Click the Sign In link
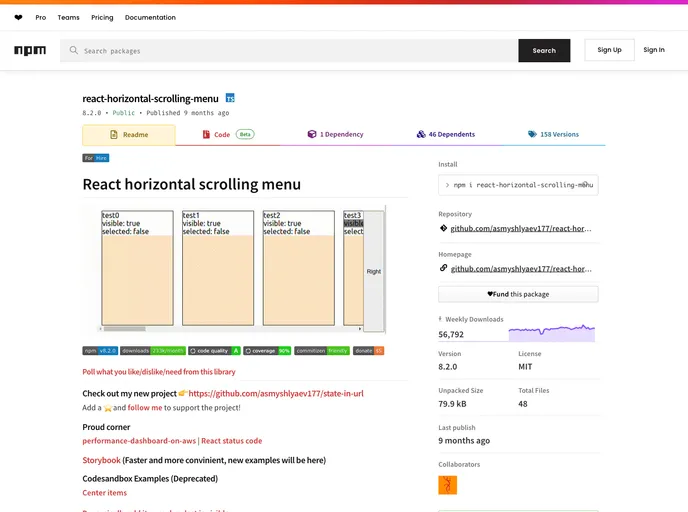The height and width of the screenshot is (512, 688). click(654, 50)
